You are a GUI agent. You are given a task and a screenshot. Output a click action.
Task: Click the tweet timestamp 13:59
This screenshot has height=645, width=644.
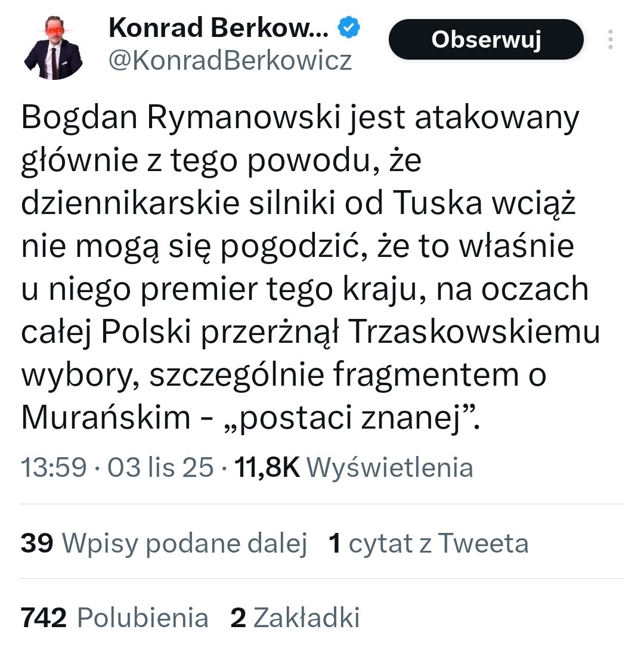coord(54,467)
